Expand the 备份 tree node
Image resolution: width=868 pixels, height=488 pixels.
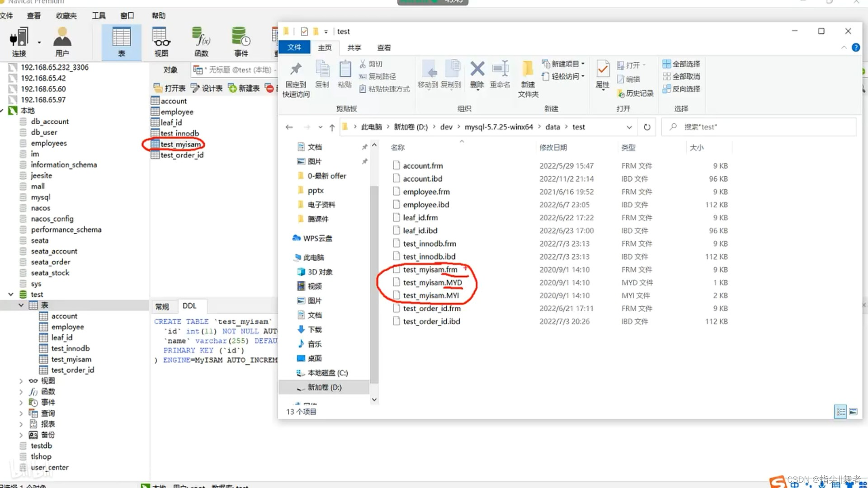[x=20, y=434]
